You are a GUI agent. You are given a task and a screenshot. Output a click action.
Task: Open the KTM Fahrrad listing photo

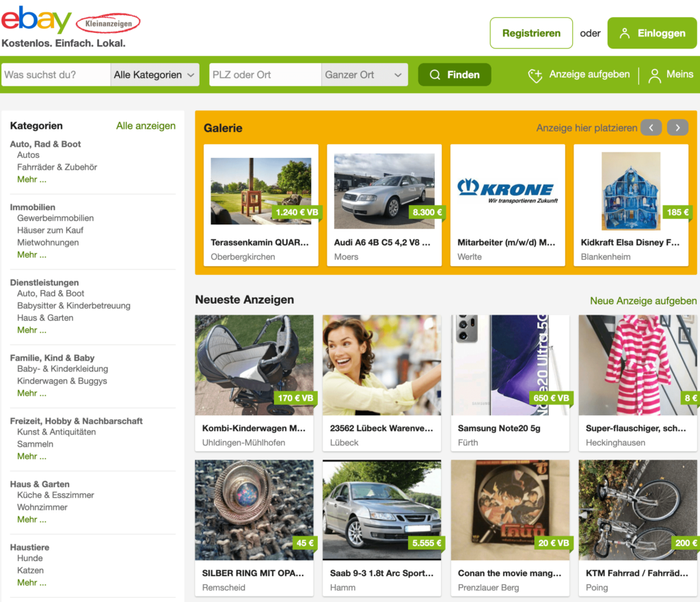[x=638, y=510]
